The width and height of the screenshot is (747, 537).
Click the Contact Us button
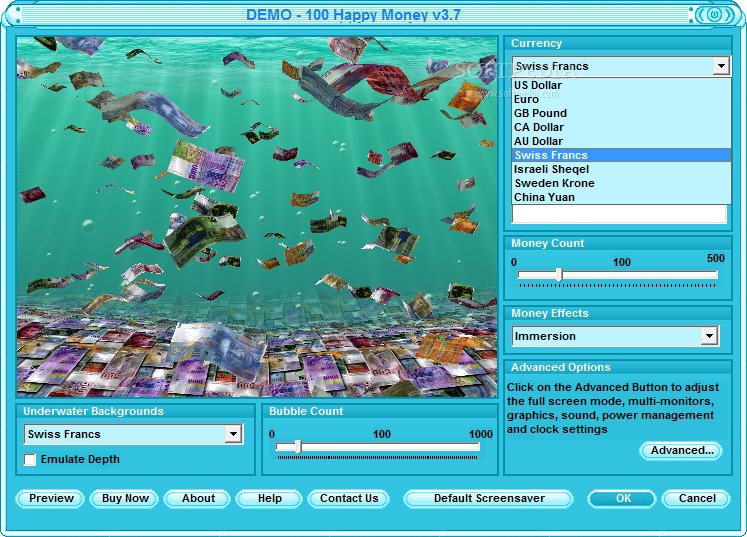click(x=349, y=498)
